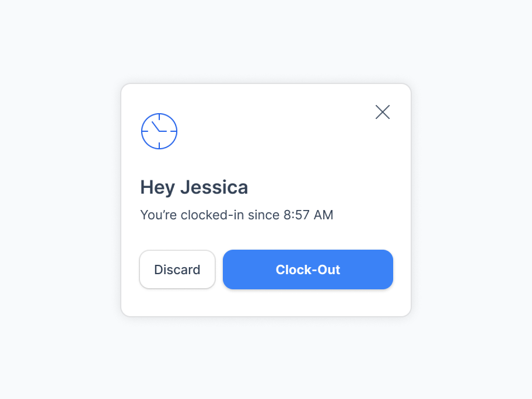The width and height of the screenshot is (532, 399).
Task: Choose the white outlined Discard option
Action: [x=177, y=269]
